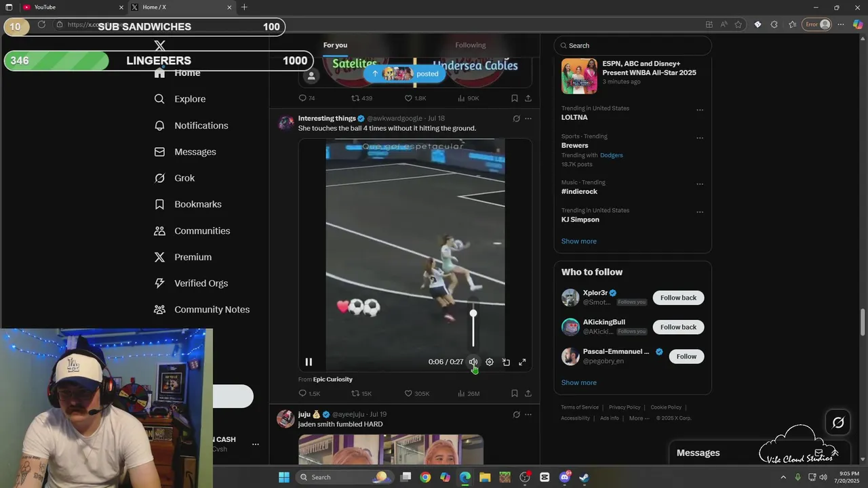Screen dimensions: 868x488
Task: Open Messages in the left sidebar
Action: click(185, 152)
